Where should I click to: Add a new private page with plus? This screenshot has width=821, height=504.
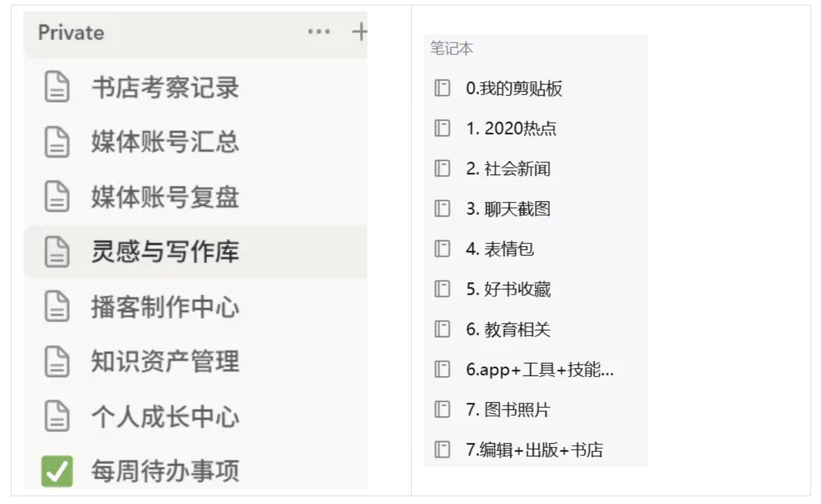pos(359,32)
